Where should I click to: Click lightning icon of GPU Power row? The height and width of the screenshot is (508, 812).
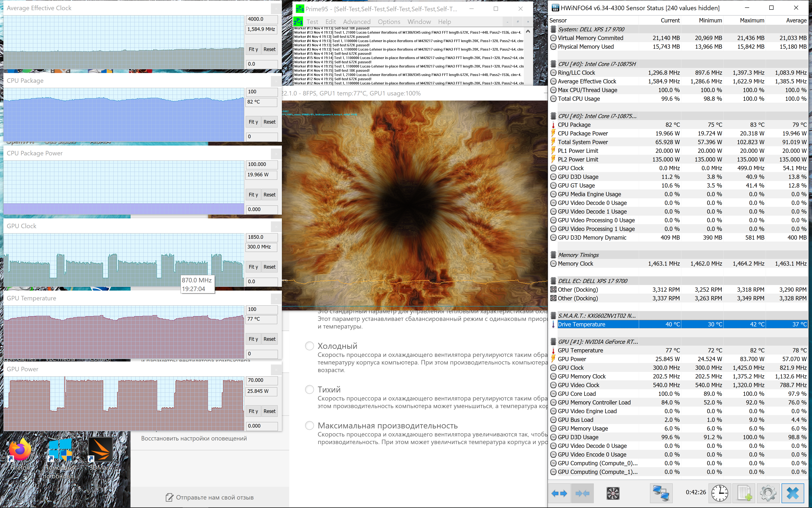point(553,359)
